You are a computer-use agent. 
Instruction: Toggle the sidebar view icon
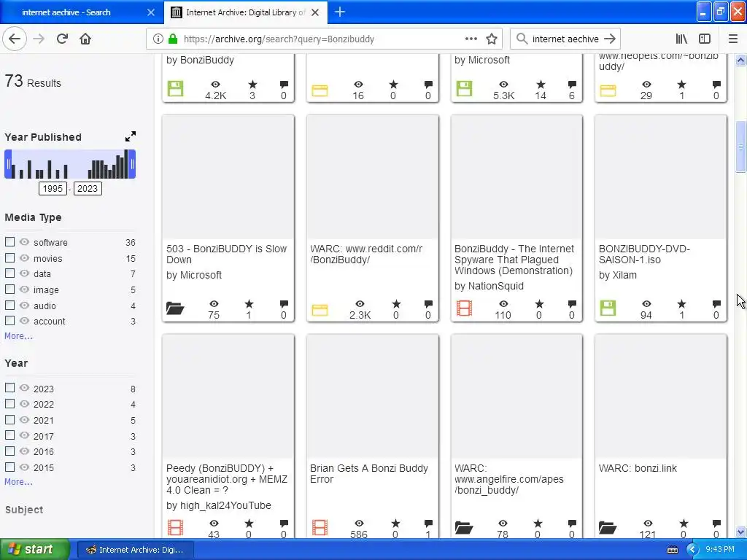pyautogui.click(x=705, y=39)
